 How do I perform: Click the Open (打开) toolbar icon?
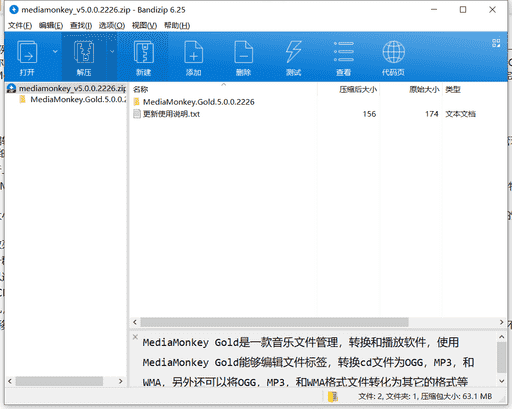[x=27, y=52]
